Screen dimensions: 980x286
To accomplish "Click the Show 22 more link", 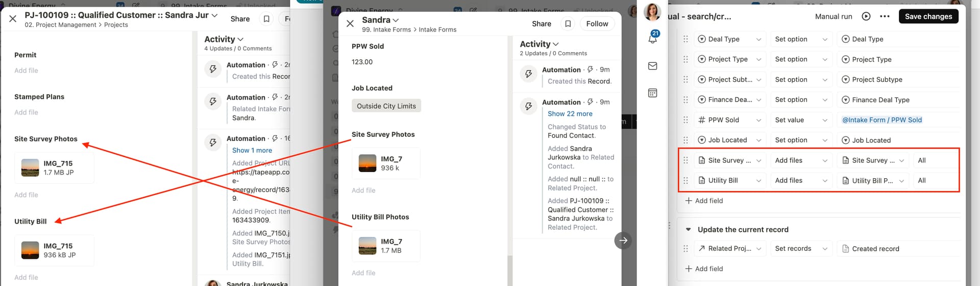I will coord(570,114).
